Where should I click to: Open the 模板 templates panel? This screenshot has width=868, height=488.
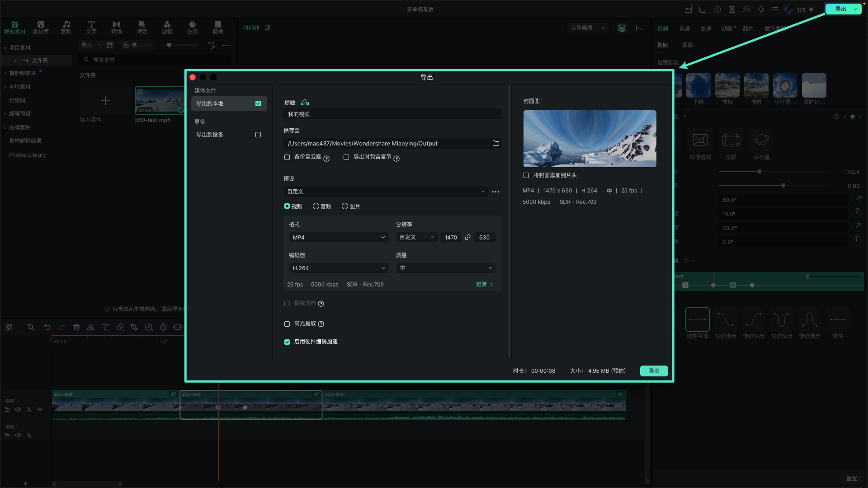tap(218, 28)
